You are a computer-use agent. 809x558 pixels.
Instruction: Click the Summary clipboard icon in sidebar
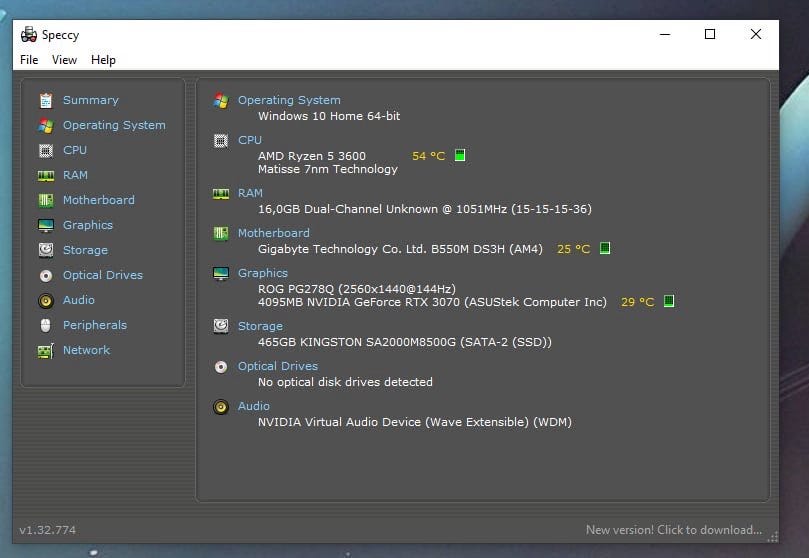[46, 101]
